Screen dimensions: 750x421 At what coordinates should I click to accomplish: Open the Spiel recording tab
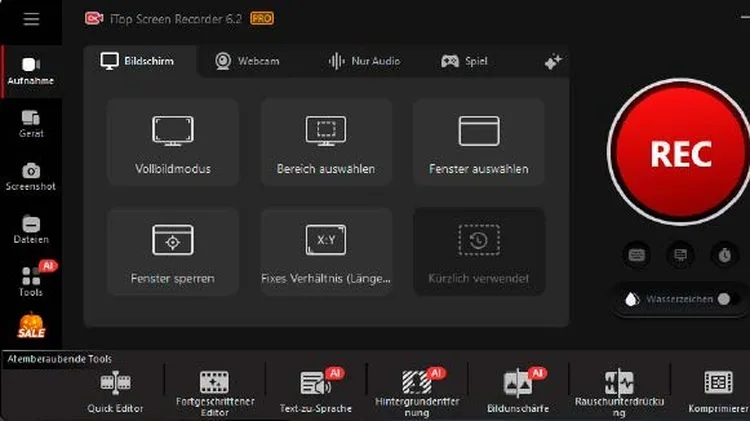pyautogui.click(x=464, y=61)
